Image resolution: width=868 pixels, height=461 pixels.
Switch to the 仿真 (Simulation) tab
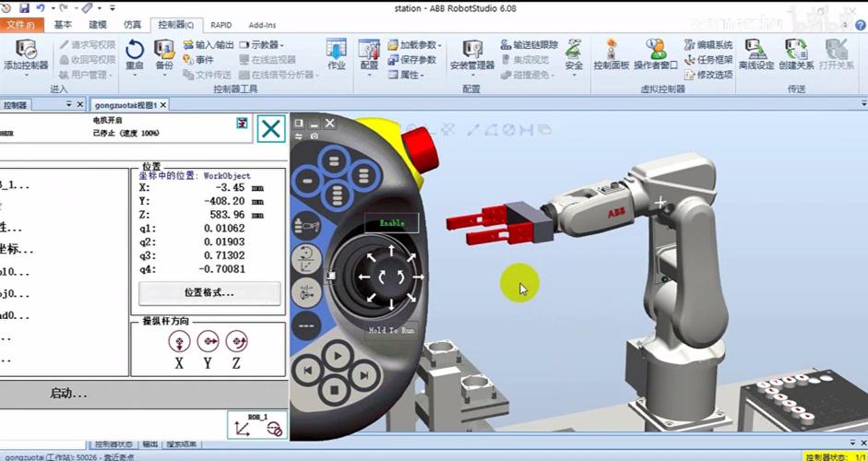(132, 25)
